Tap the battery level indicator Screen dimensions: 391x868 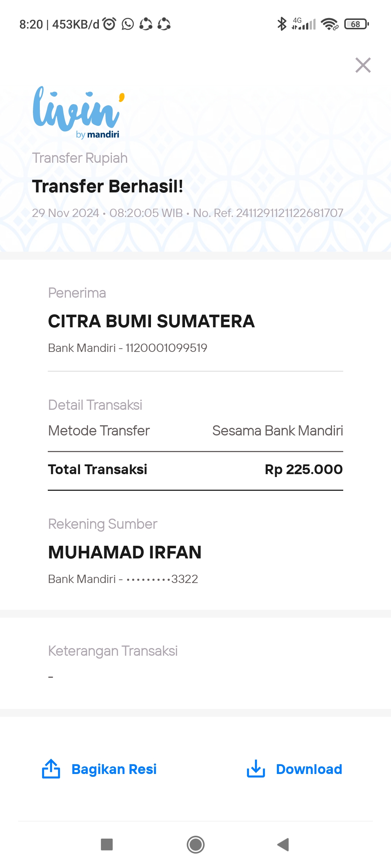tap(357, 24)
